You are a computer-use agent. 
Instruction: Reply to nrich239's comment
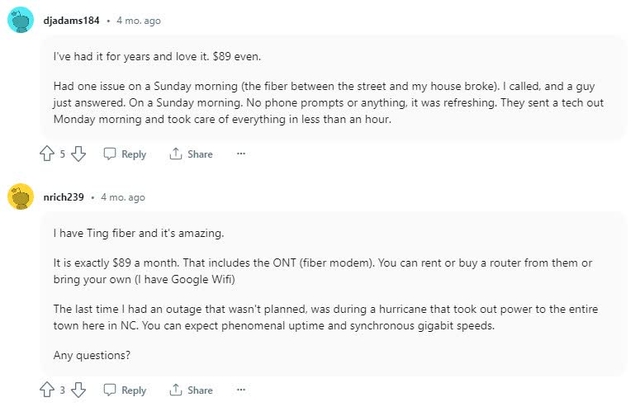click(x=125, y=390)
